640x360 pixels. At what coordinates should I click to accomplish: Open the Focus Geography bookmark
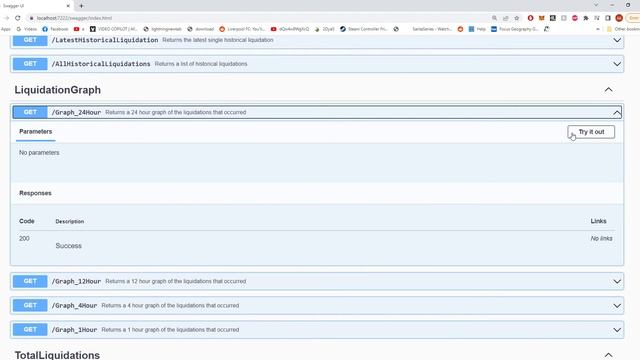pos(515,29)
